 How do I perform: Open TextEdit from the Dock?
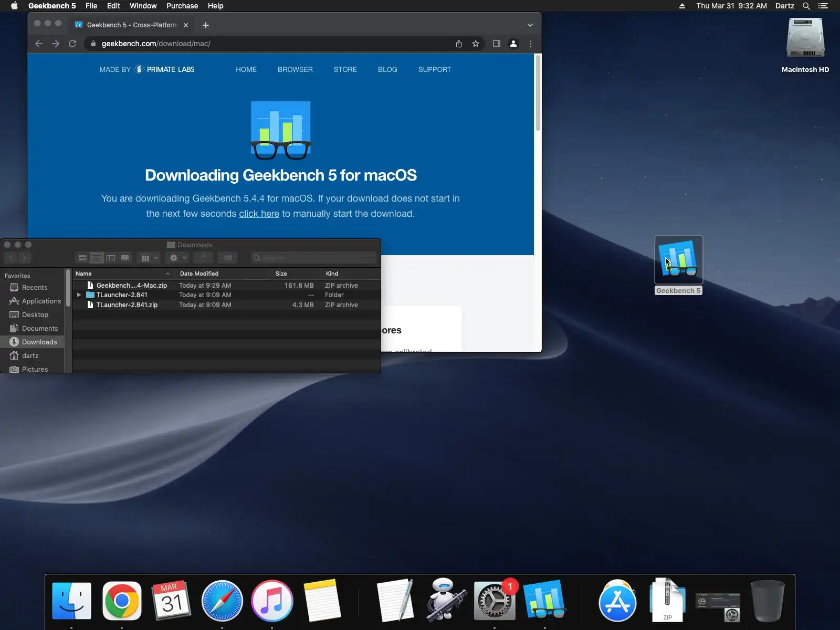pyautogui.click(x=395, y=601)
